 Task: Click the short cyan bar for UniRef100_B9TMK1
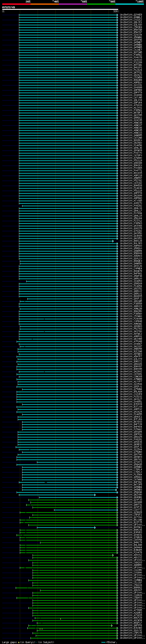coord(66,527)
